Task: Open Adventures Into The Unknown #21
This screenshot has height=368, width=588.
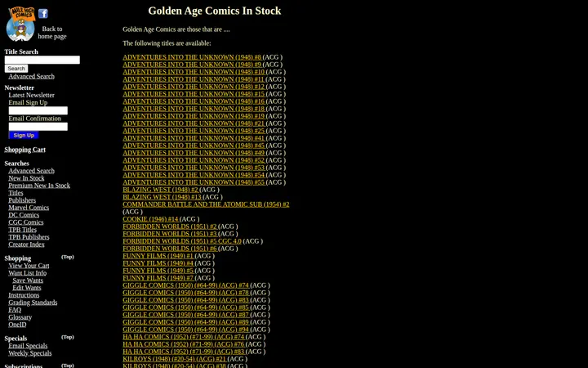Action: (194, 123)
